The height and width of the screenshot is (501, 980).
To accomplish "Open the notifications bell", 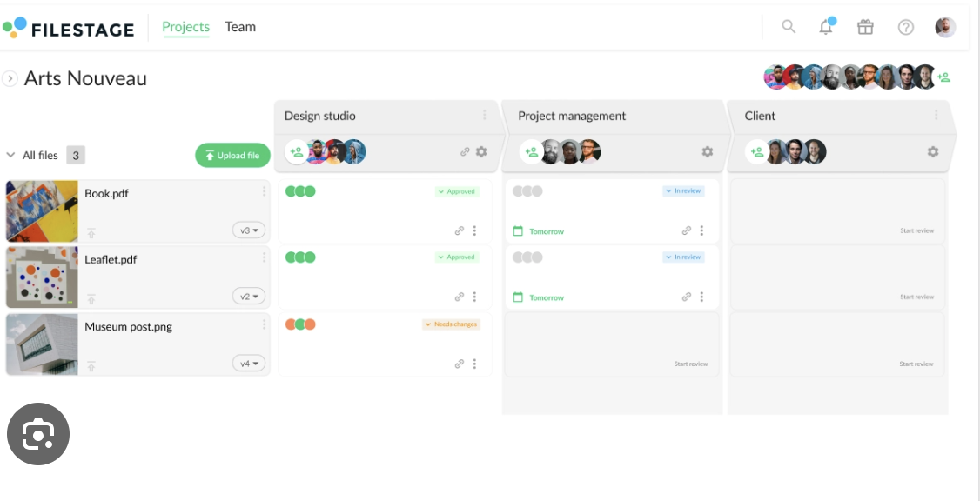I will [826, 27].
